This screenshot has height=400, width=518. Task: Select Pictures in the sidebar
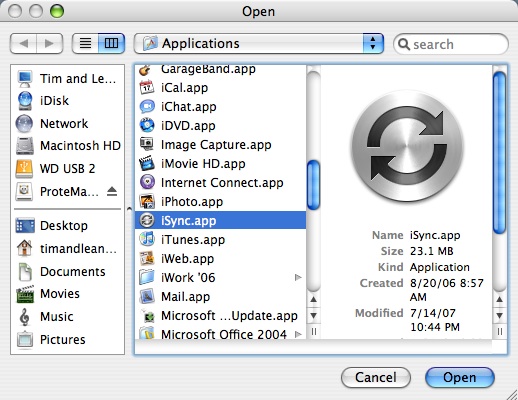click(68, 340)
